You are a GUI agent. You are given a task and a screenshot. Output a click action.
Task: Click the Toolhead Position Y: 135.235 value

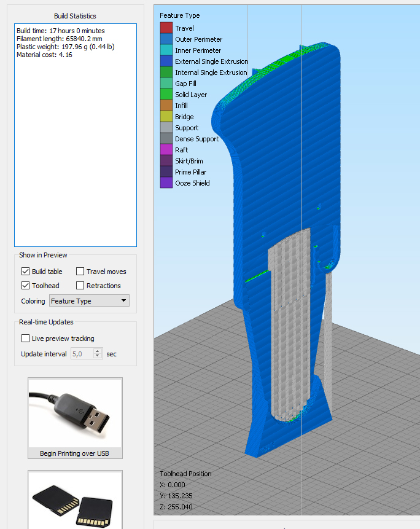pyautogui.click(x=176, y=496)
